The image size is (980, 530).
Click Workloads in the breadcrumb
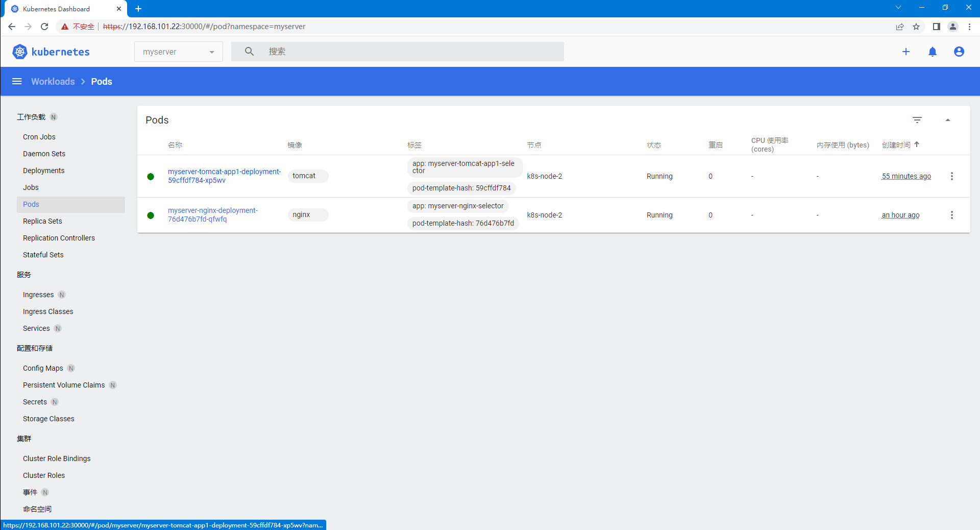(53, 82)
